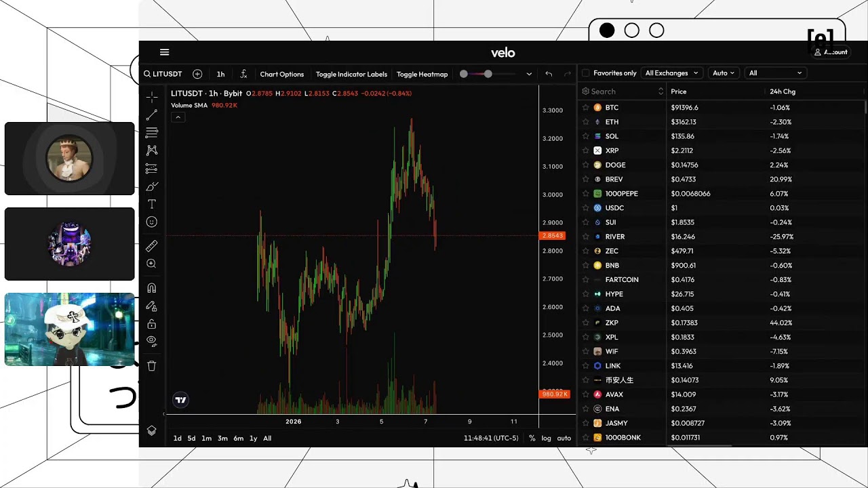Open the object tree layers icon
This screenshot has height=488, width=868.
151,431
